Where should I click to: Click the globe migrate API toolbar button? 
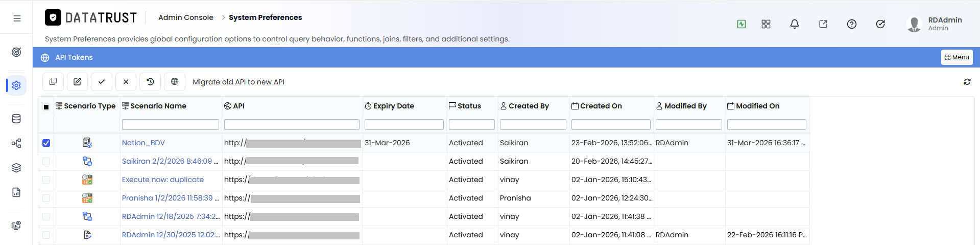(175, 82)
